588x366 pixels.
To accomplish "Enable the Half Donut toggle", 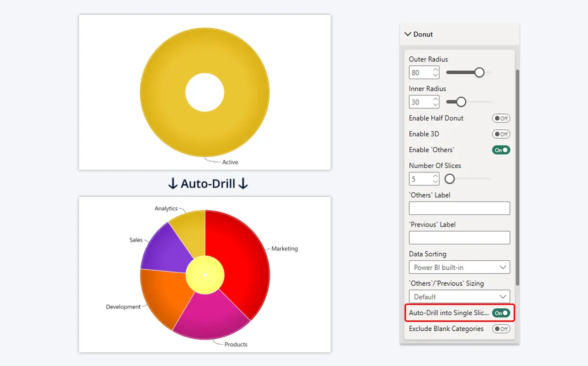I will click(x=501, y=118).
